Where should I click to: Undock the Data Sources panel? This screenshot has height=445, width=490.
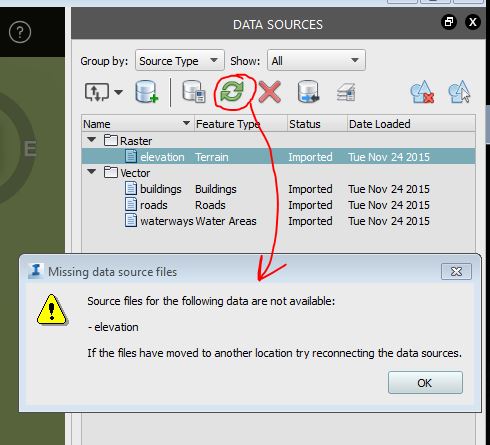point(449,22)
